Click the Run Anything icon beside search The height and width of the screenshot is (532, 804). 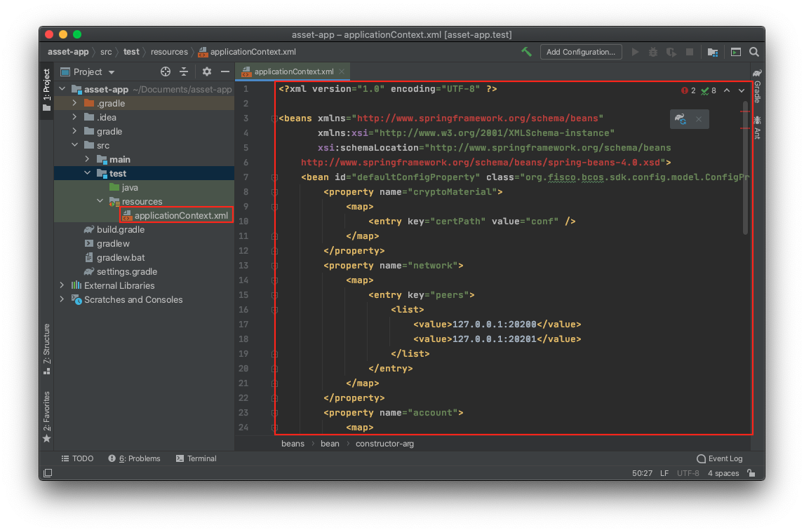click(736, 52)
